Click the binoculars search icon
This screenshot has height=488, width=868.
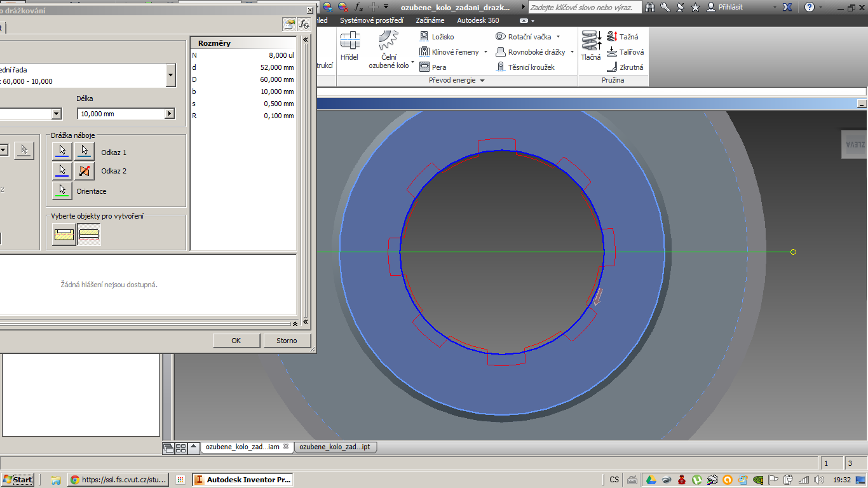pos(650,7)
